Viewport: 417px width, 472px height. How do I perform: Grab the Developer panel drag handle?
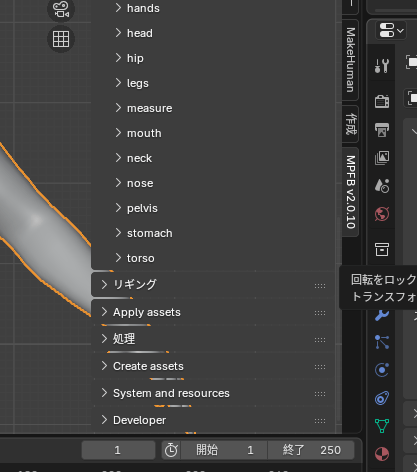(x=320, y=421)
